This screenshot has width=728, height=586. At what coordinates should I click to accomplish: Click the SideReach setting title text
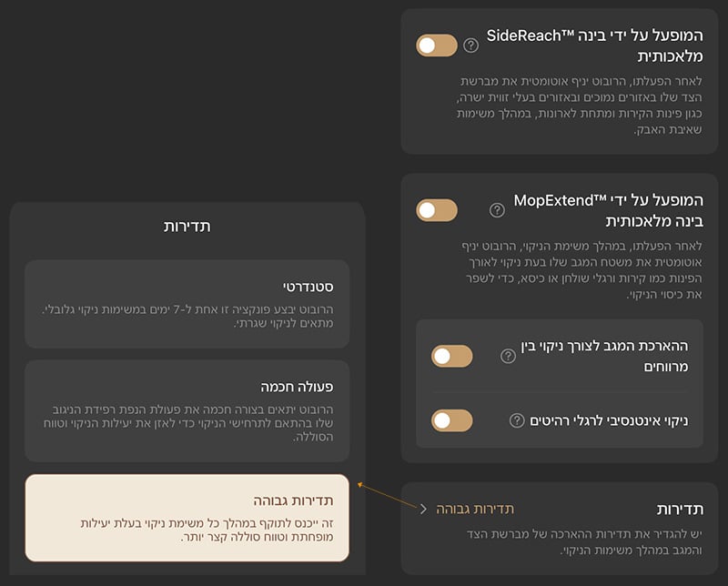click(x=595, y=45)
